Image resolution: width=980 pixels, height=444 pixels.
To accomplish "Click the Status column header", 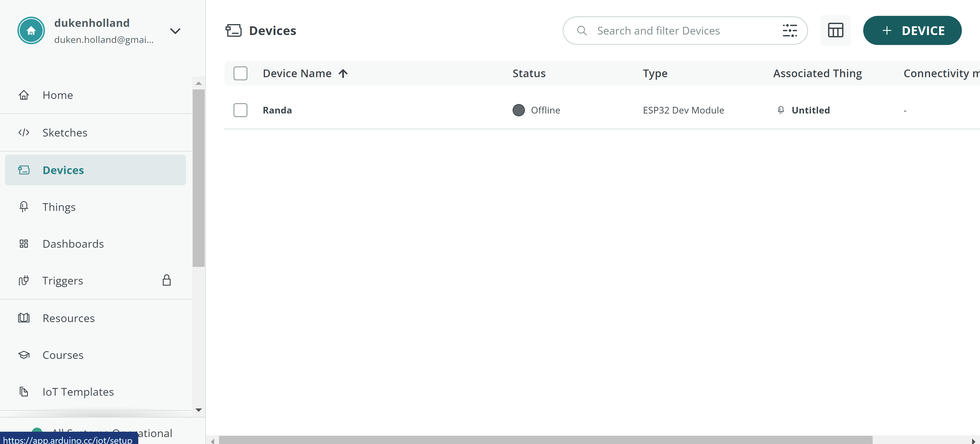I will click(x=529, y=73).
